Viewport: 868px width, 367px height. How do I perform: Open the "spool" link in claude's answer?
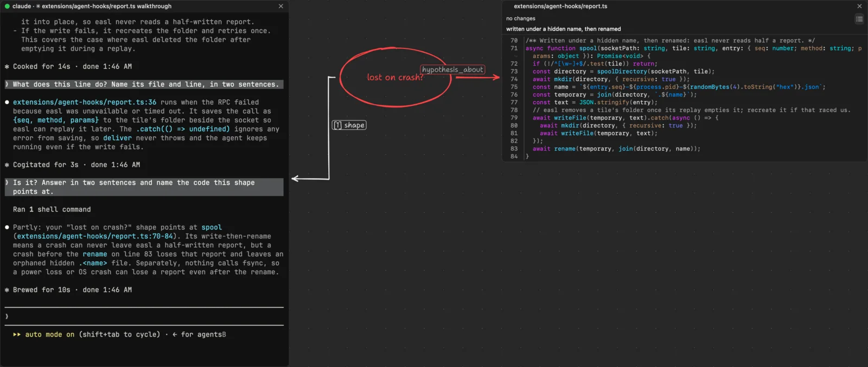[212, 227]
